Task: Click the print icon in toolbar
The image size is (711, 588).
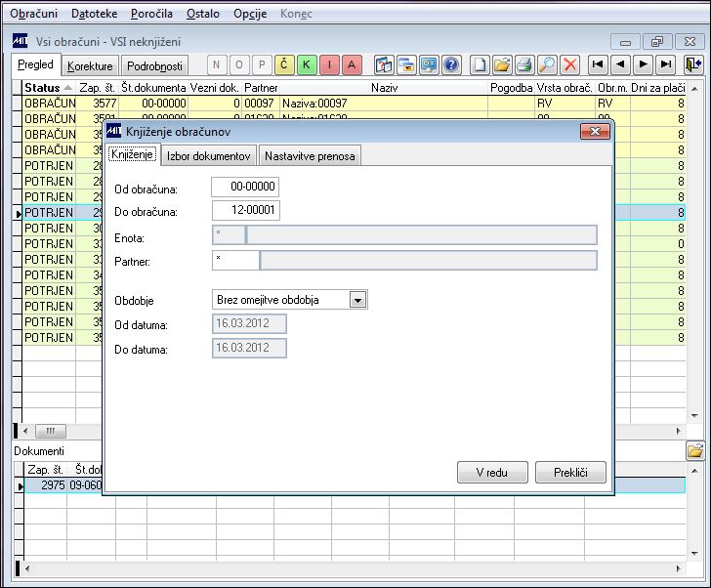Action: (524, 64)
